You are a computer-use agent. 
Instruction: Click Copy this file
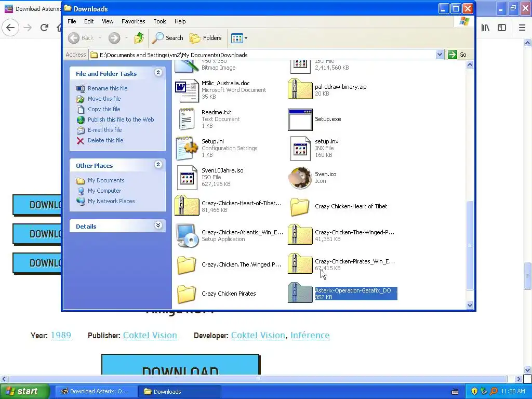(x=104, y=109)
